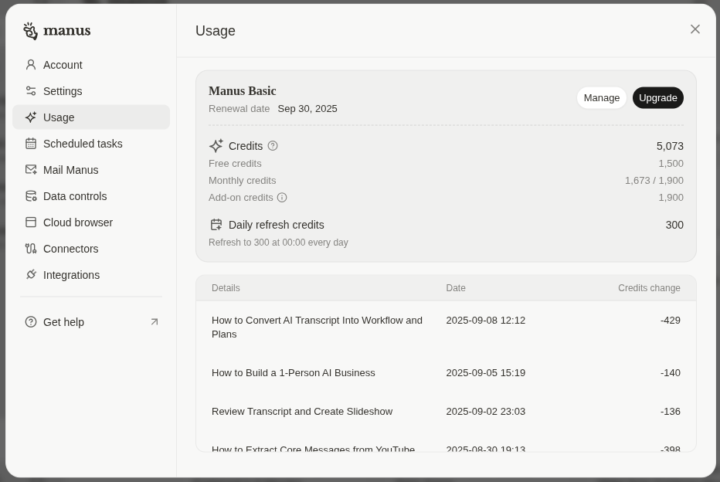Click row Review Transcript and Create Slideshow
The width and height of the screenshot is (720, 482).
point(446,411)
